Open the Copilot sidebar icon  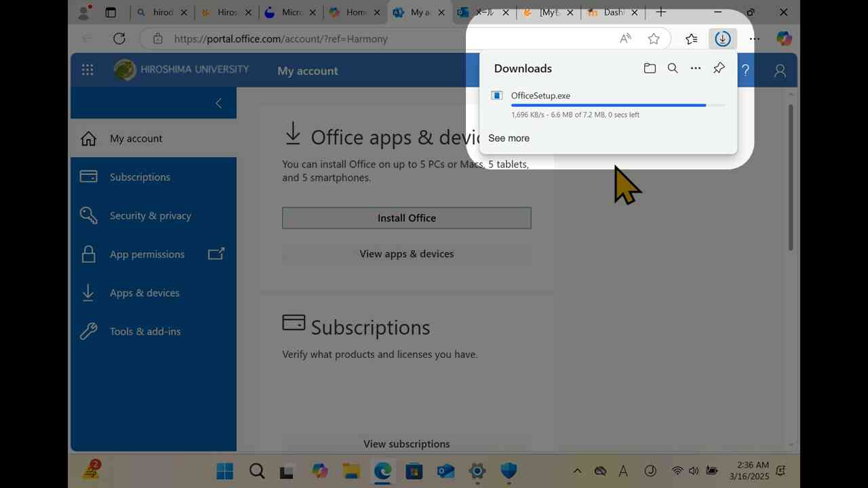click(x=784, y=39)
